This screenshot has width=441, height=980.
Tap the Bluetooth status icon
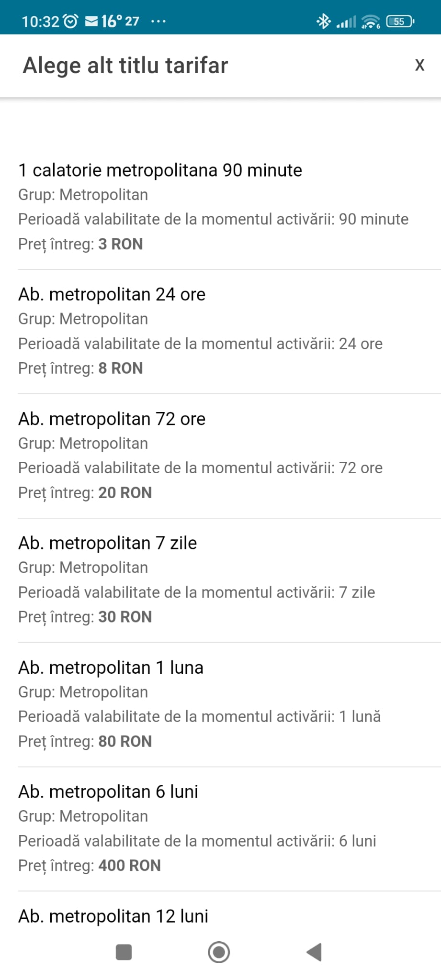click(324, 21)
